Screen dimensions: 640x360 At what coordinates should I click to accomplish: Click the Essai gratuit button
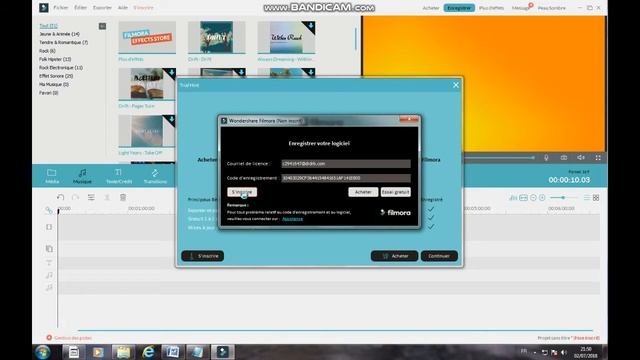(396, 192)
